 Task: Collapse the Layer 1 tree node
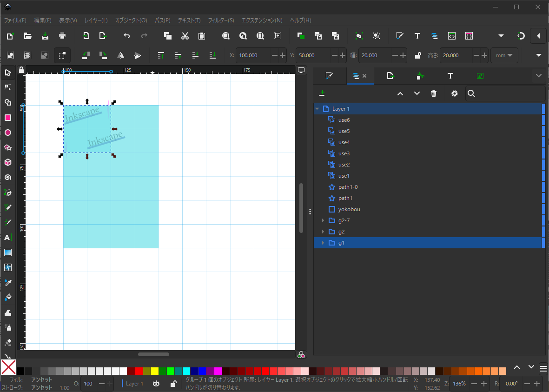click(317, 109)
